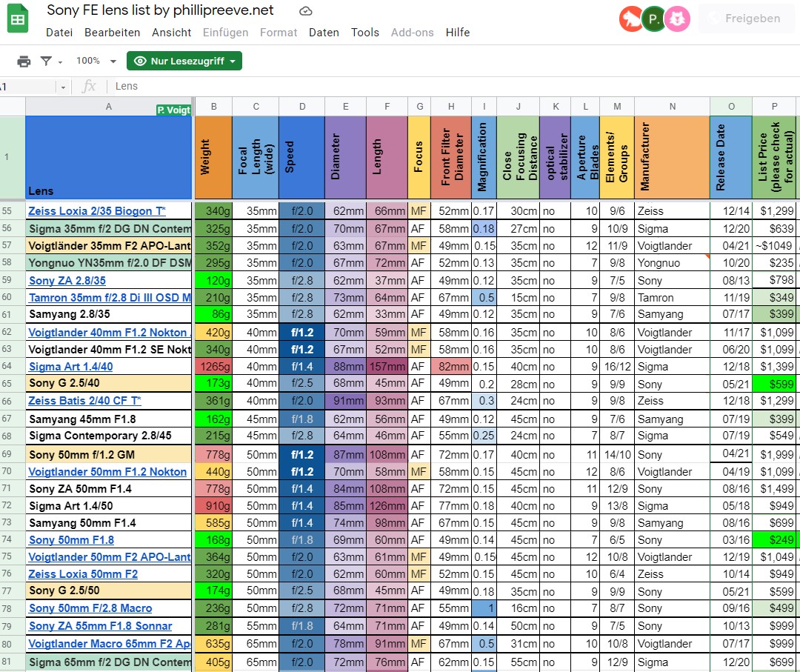The image size is (800, 672).
Task: Open the Tools menu
Action: point(364,33)
